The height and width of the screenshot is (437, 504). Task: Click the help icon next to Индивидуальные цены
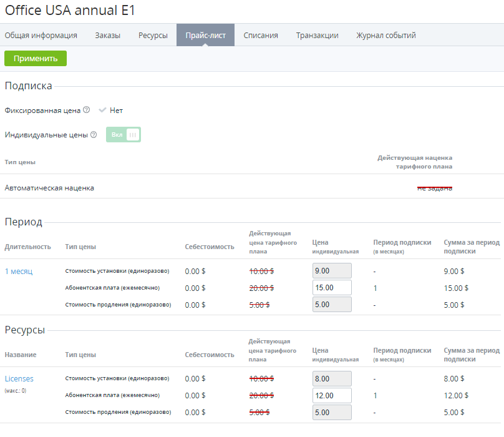point(94,134)
